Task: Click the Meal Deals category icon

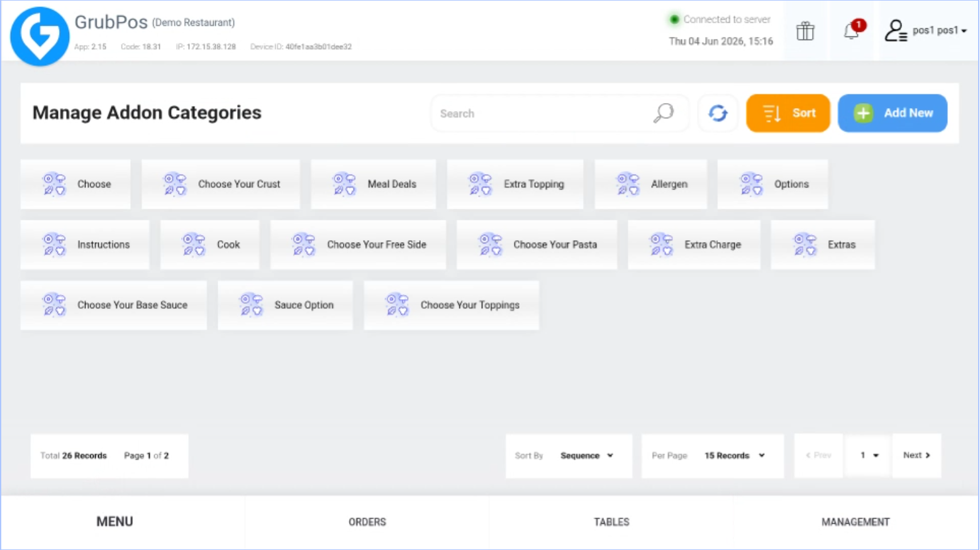Action: pyautogui.click(x=344, y=184)
